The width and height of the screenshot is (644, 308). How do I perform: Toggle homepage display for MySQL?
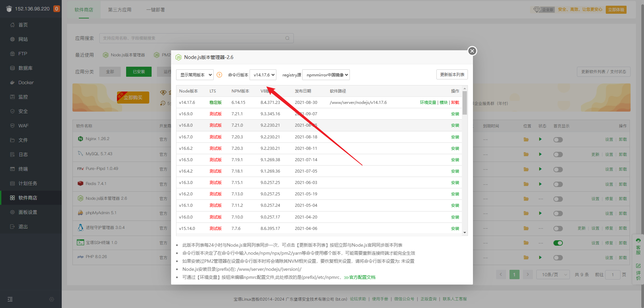[x=558, y=155]
